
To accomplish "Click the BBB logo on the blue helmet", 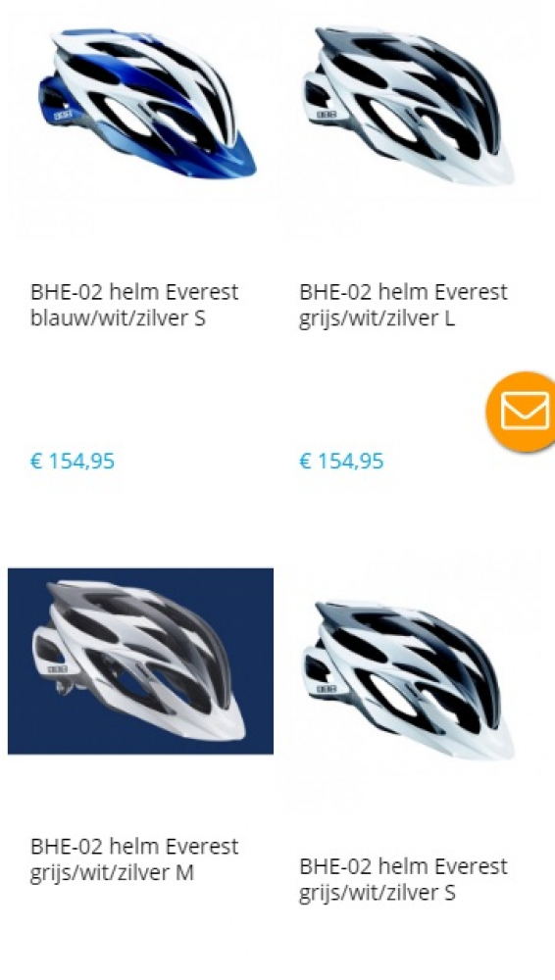I will [63, 116].
